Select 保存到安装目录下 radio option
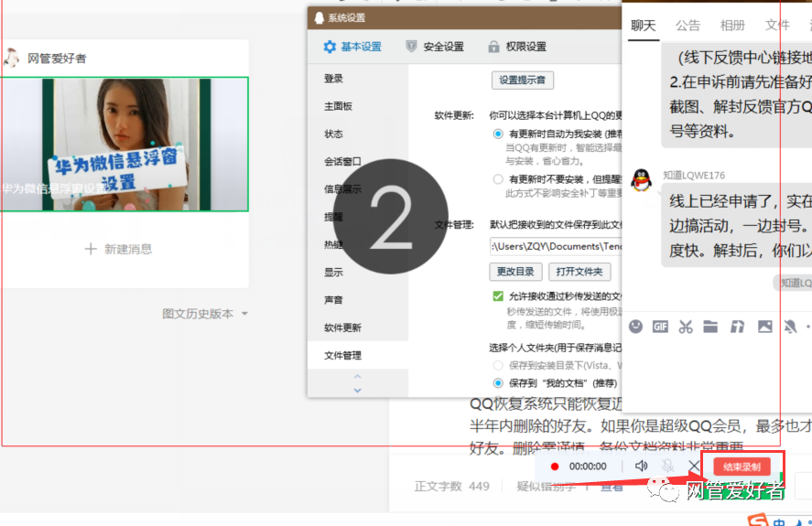The height and width of the screenshot is (526, 812). 498,366
